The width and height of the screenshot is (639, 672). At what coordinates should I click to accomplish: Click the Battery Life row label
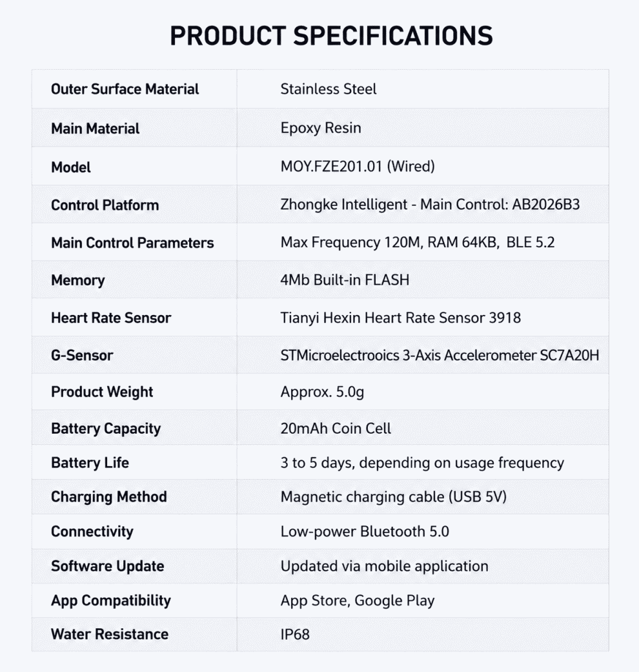tap(90, 463)
